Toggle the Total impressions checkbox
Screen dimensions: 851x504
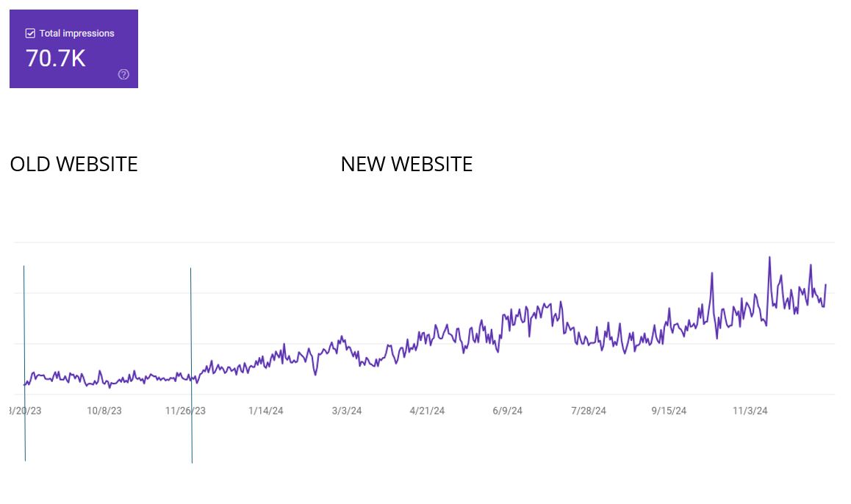point(30,33)
